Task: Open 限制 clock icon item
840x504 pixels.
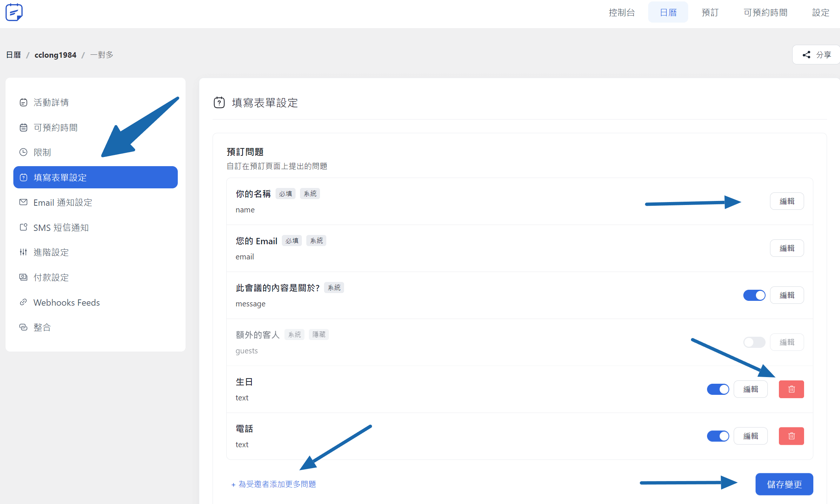Action: click(x=42, y=152)
